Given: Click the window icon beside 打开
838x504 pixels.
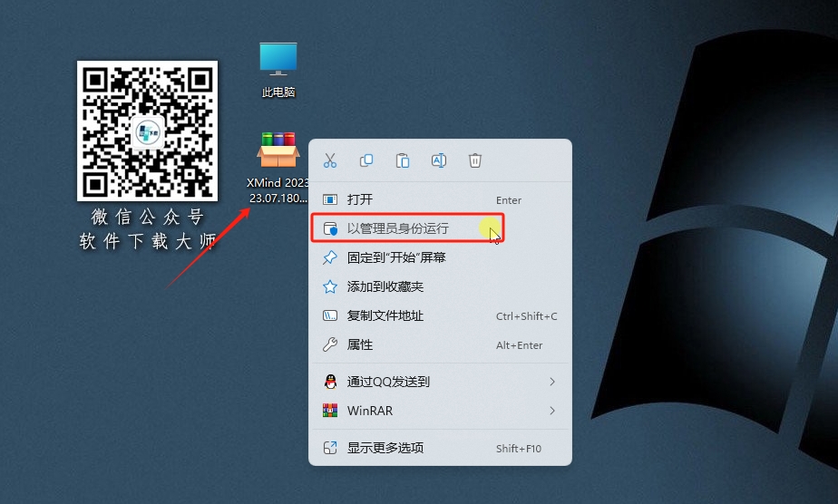Looking at the screenshot, I should 330,199.
